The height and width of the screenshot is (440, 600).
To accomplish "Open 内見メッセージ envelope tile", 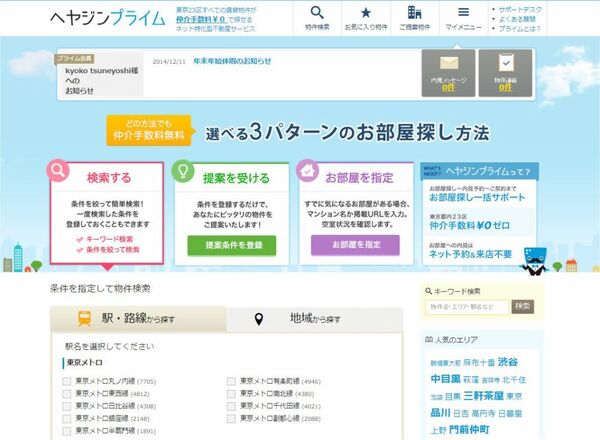I will tap(448, 73).
